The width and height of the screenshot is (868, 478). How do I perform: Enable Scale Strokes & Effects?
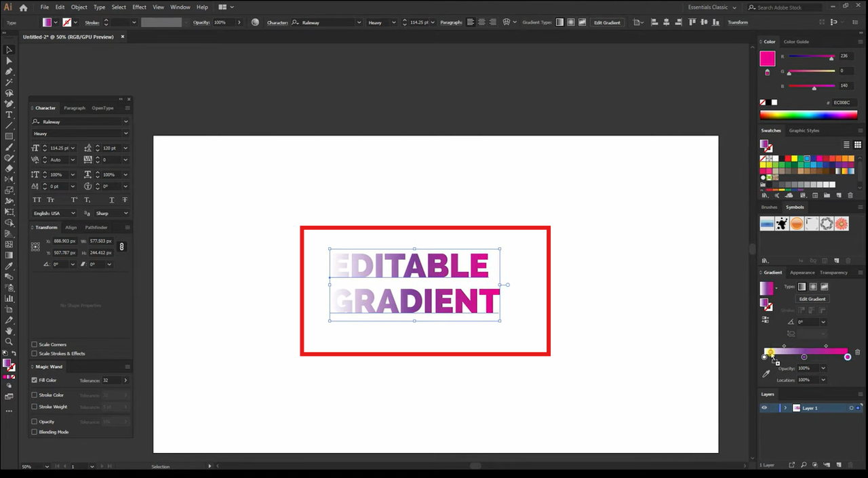[35, 353]
